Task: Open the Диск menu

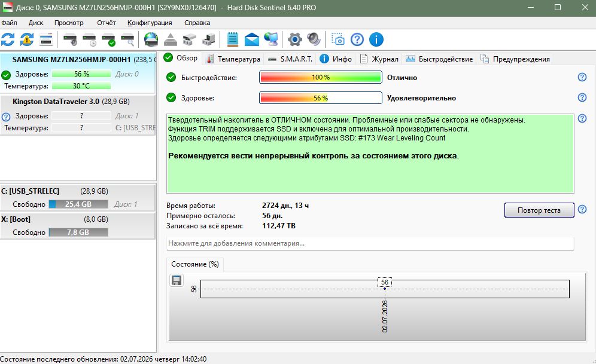Action: (36, 23)
